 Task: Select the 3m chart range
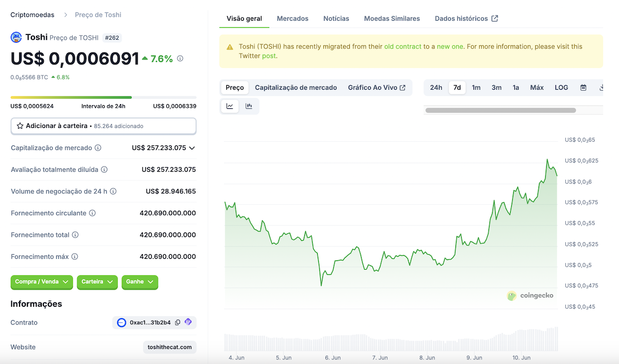click(x=496, y=88)
